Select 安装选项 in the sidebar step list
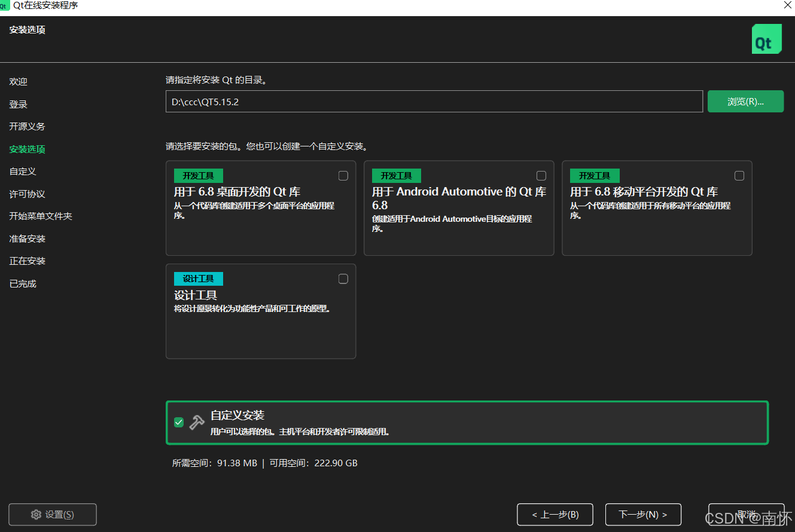 27,149
